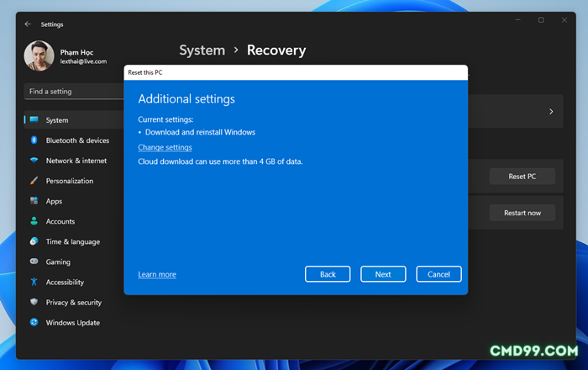
Task: Click the Phạm Học account name
Action: (76, 52)
